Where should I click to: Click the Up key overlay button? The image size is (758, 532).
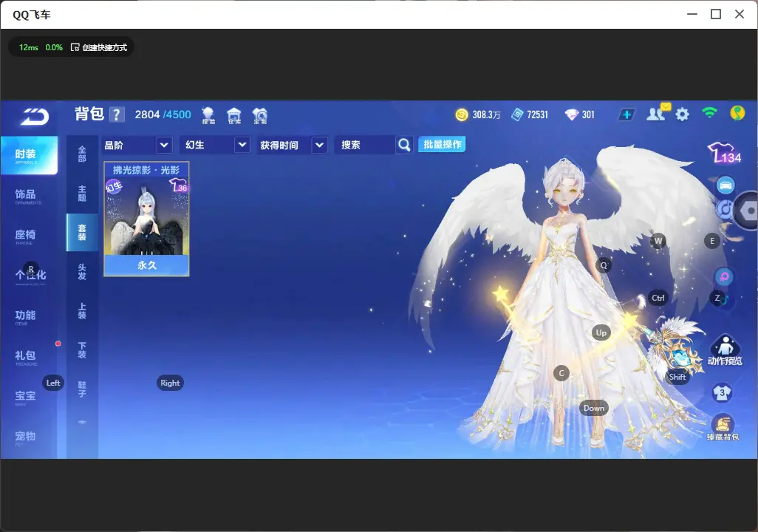pyautogui.click(x=601, y=332)
